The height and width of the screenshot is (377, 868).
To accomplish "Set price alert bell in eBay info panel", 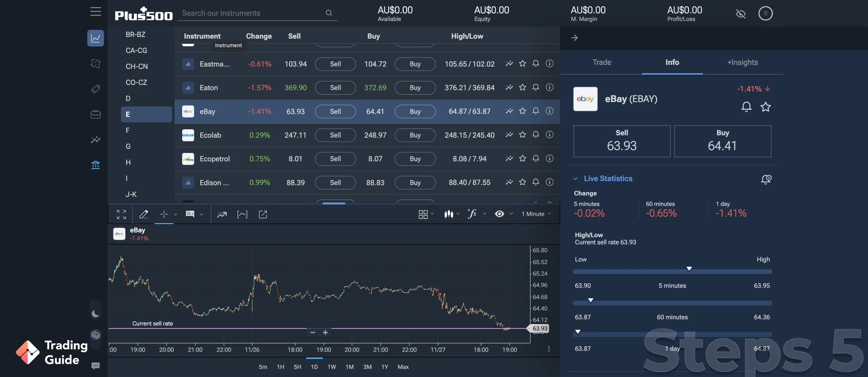I will (746, 107).
